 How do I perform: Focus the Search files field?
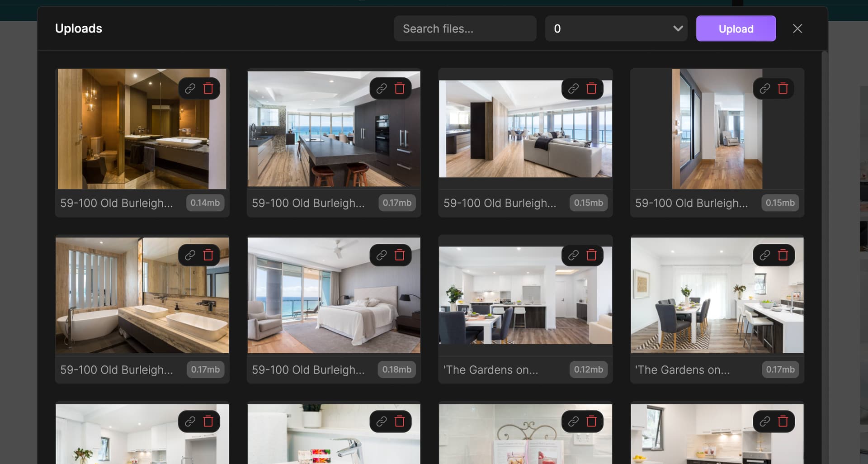click(x=465, y=28)
